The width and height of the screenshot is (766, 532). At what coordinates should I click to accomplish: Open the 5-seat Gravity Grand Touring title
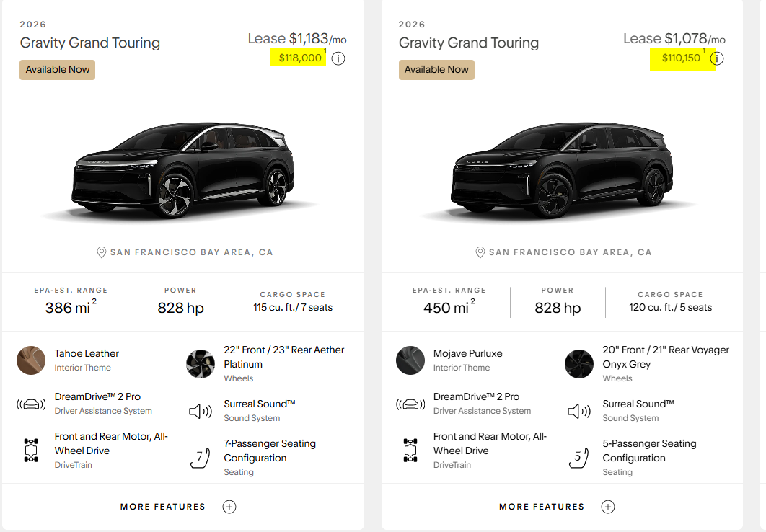[x=469, y=43]
